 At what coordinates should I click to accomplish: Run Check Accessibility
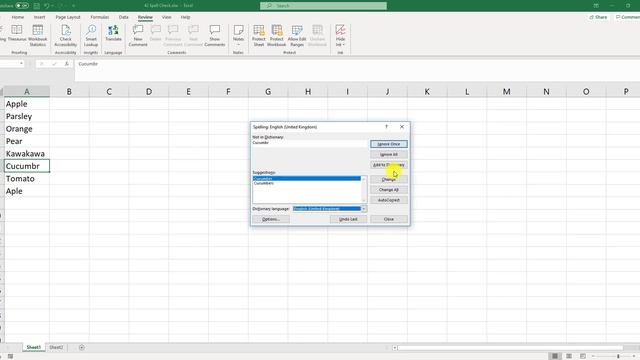pos(65,35)
